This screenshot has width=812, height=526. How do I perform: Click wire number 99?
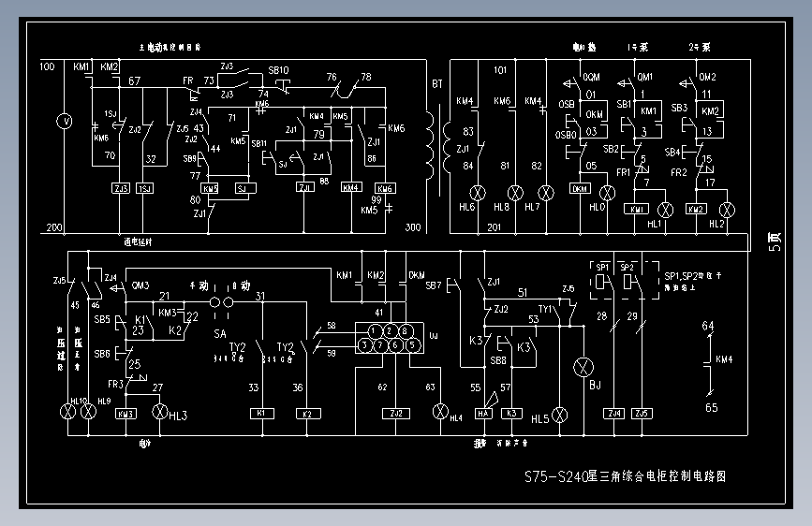click(x=376, y=200)
